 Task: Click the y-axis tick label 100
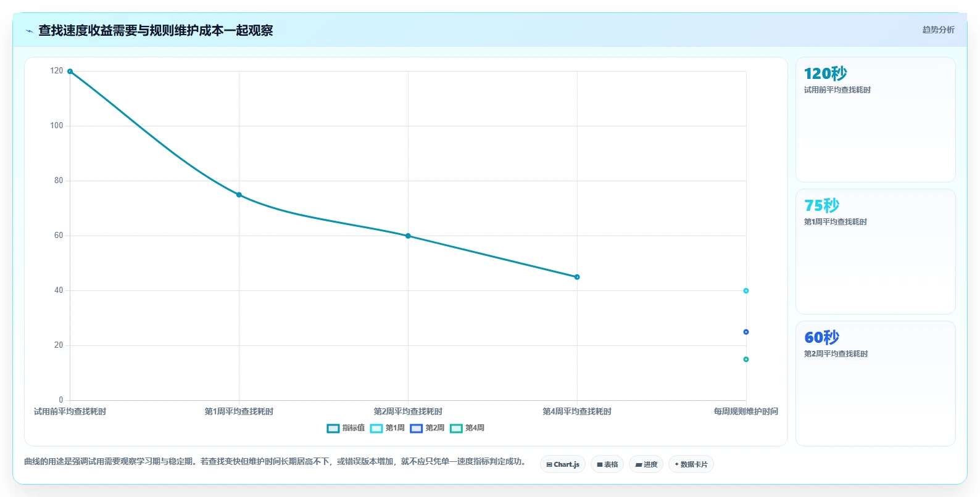[57, 126]
